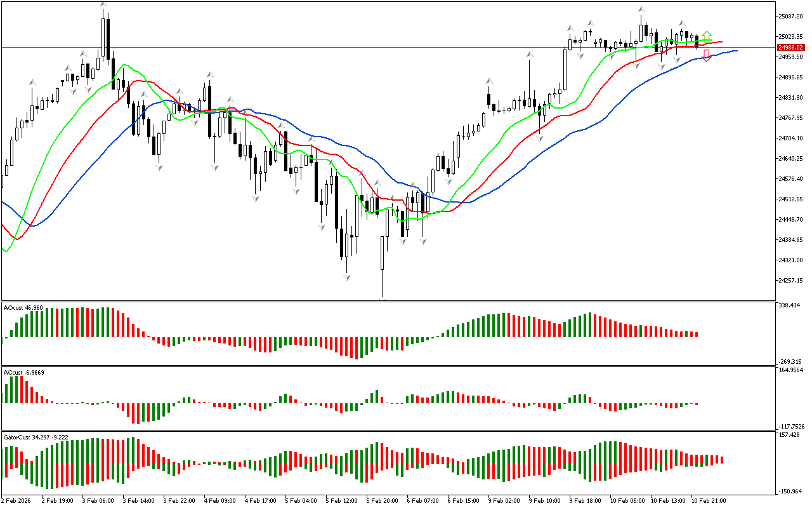Click the -117.7526 AC scale value
Screen dimensions: 812x508
pyautogui.click(x=793, y=427)
